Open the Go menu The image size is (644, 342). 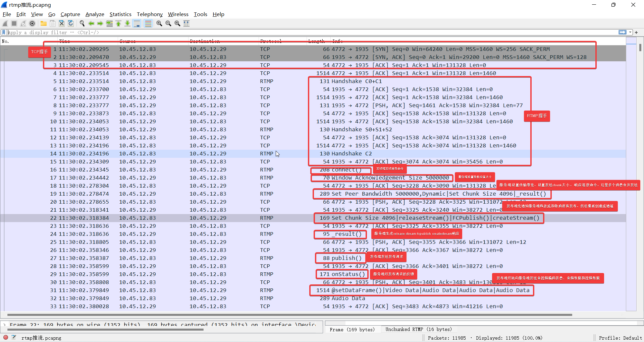click(x=52, y=14)
